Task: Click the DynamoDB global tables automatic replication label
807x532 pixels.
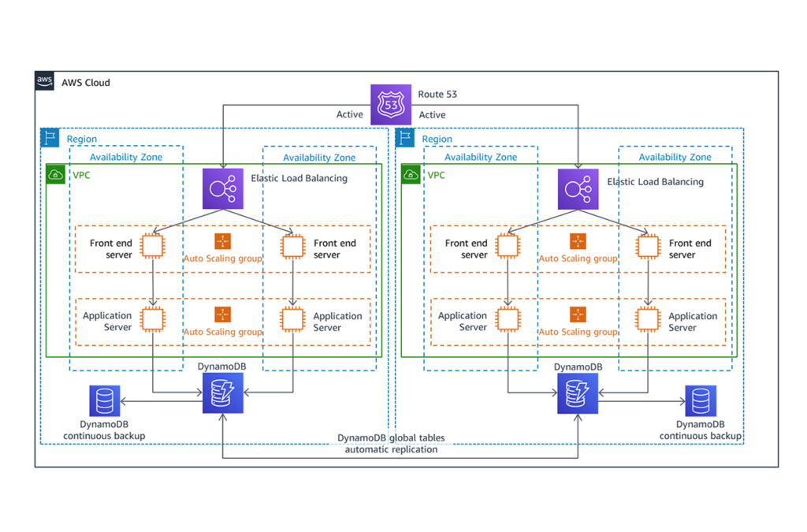Action: point(391,444)
